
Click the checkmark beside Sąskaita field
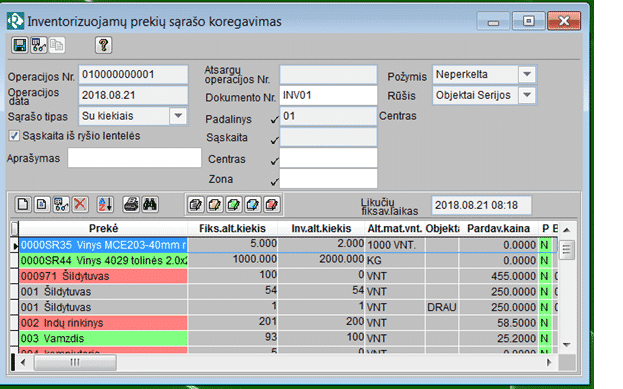click(274, 140)
